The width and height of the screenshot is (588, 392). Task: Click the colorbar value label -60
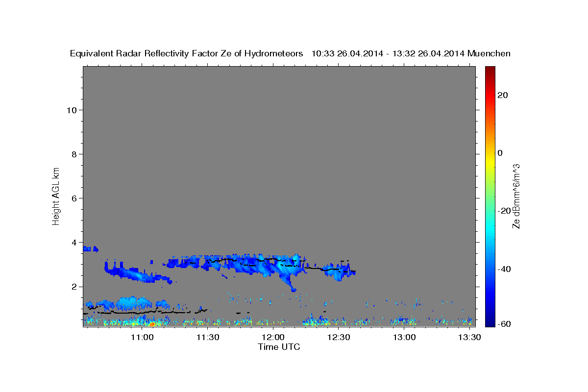(504, 323)
